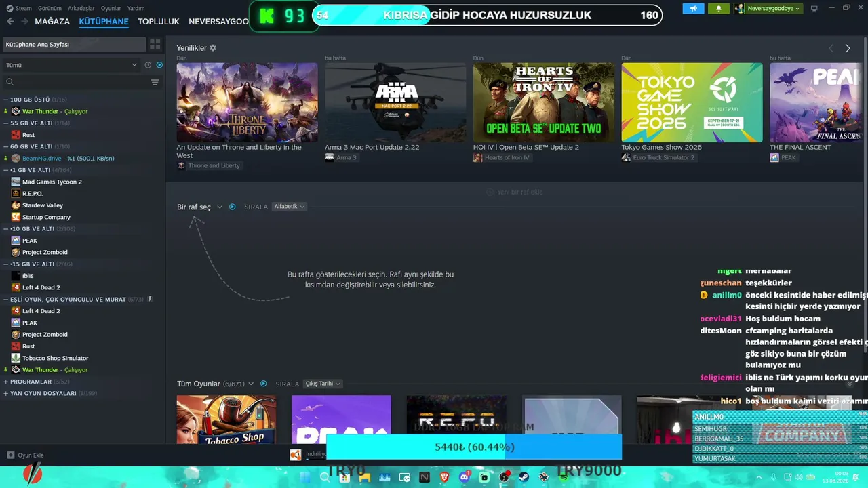Click the Steam Big Picture mode icon
The image size is (868, 488).
tap(814, 9)
